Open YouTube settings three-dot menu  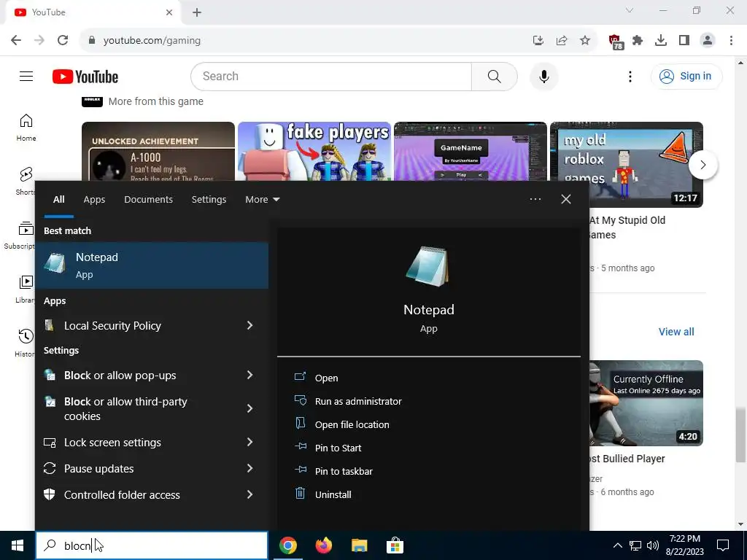click(630, 76)
